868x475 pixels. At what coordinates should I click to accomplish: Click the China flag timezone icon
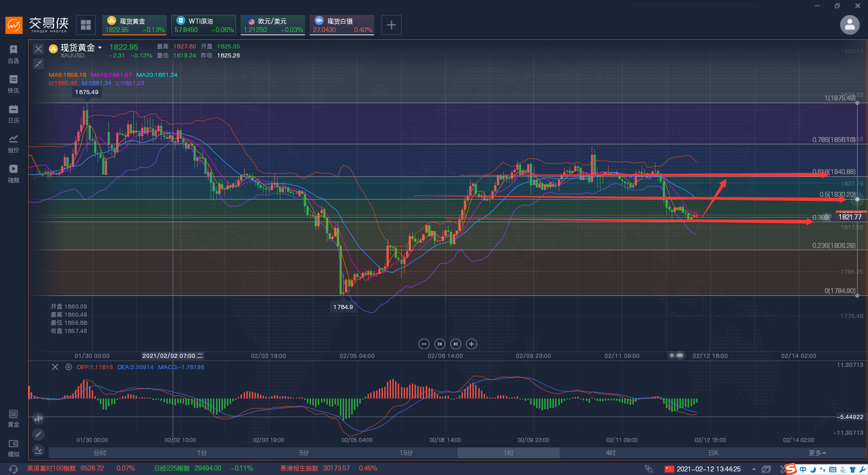[670, 469]
